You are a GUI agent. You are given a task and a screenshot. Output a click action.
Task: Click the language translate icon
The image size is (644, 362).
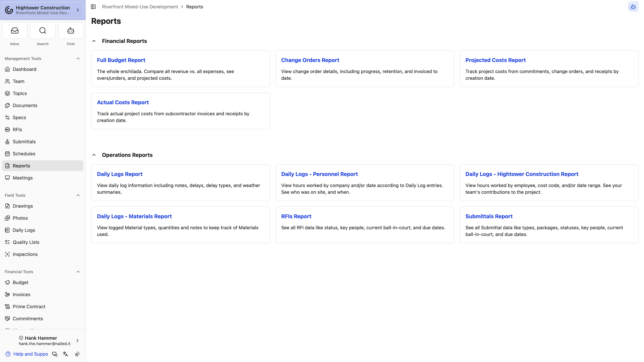point(66,354)
